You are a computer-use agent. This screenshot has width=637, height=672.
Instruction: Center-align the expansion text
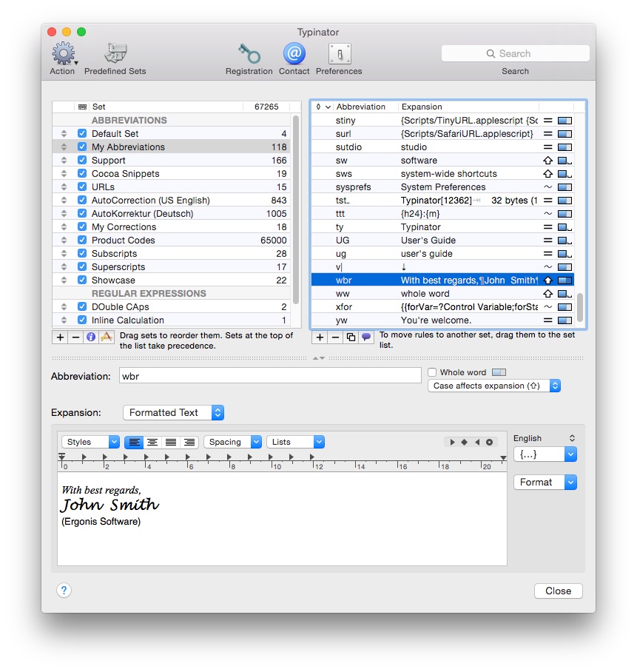(x=152, y=442)
